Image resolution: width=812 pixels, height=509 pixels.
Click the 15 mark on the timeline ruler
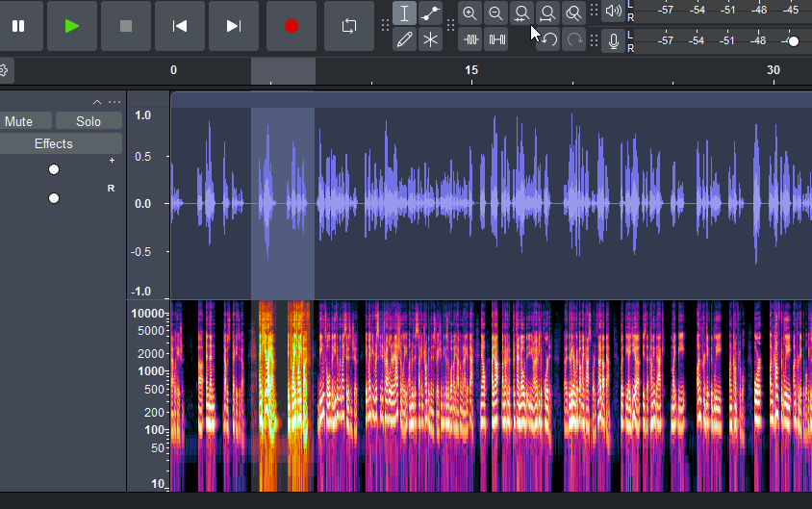click(x=471, y=70)
